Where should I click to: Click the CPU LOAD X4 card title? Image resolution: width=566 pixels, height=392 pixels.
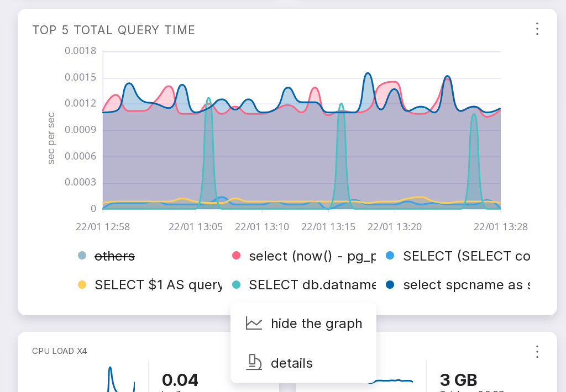pyautogui.click(x=60, y=351)
